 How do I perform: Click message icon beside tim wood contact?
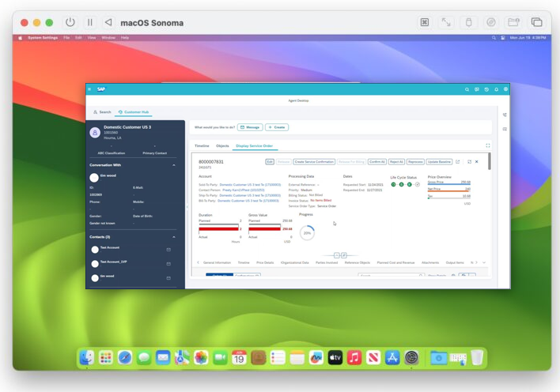click(168, 278)
